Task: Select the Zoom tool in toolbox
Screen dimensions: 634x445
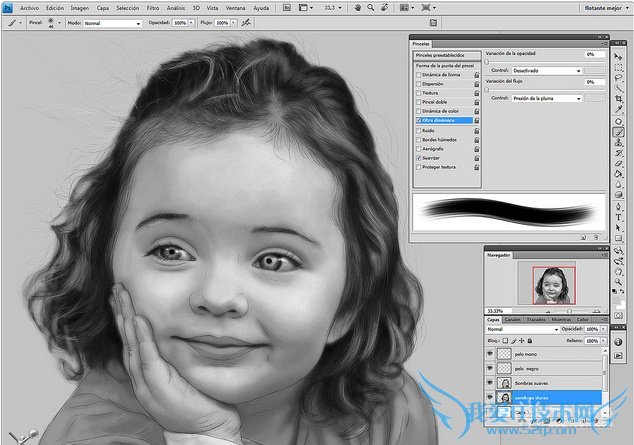Action: point(618,282)
